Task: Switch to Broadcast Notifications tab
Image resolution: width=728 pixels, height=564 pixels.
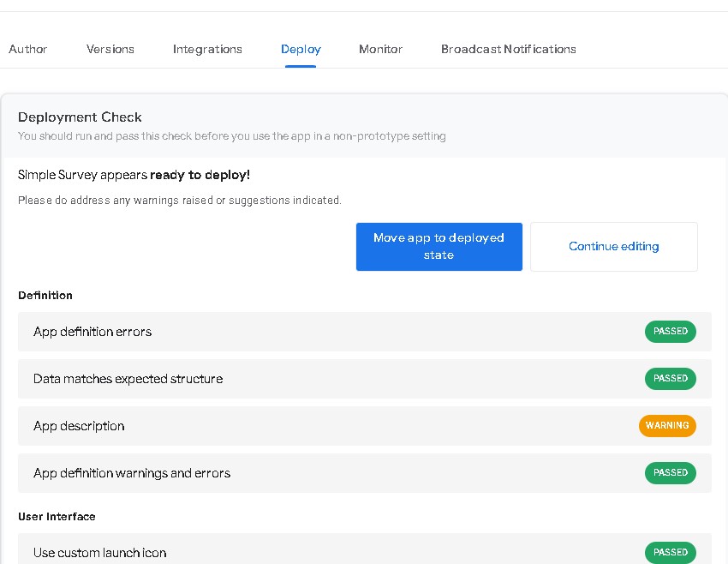Action: click(508, 49)
